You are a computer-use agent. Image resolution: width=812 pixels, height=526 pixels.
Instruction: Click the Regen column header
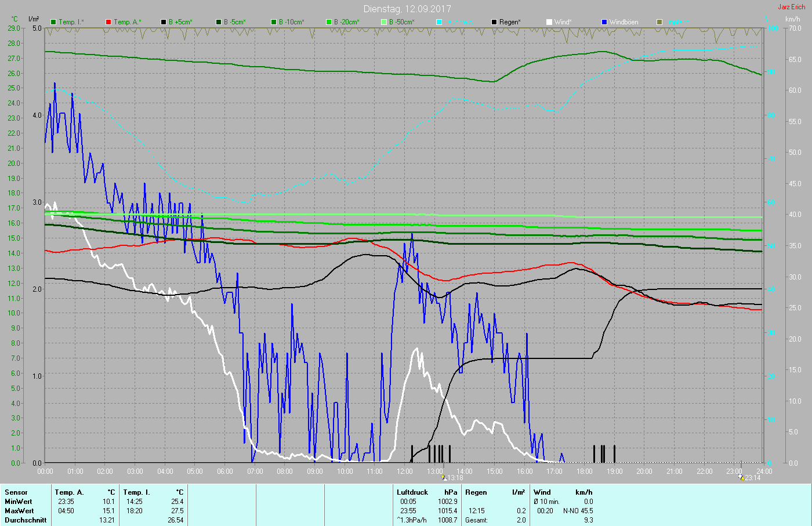(476, 492)
